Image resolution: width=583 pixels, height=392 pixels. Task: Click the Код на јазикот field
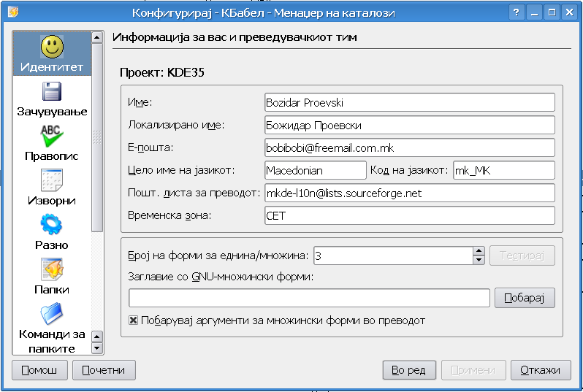coord(504,171)
